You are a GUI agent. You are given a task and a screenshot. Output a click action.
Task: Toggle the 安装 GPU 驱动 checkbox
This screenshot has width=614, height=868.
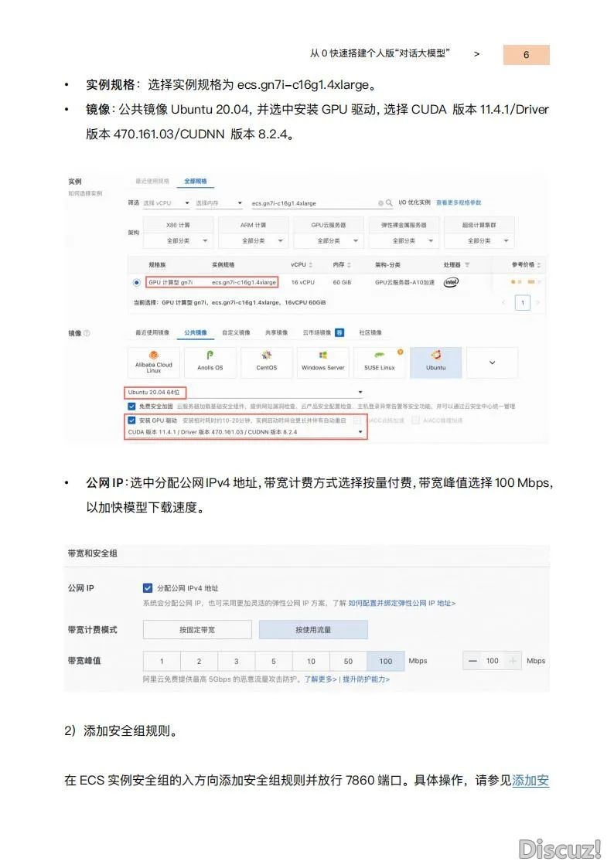131,420
